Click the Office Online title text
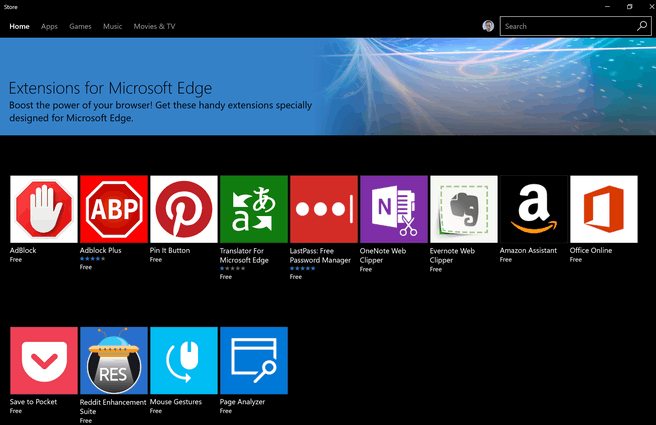Viewport: 656px width, 425px height. [x=591, y=251]
